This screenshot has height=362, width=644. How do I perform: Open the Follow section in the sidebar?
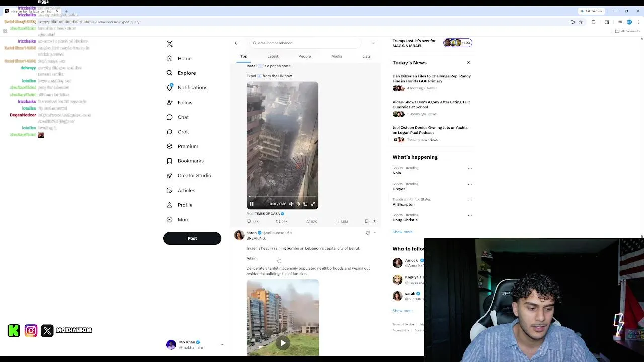(179, 102)
